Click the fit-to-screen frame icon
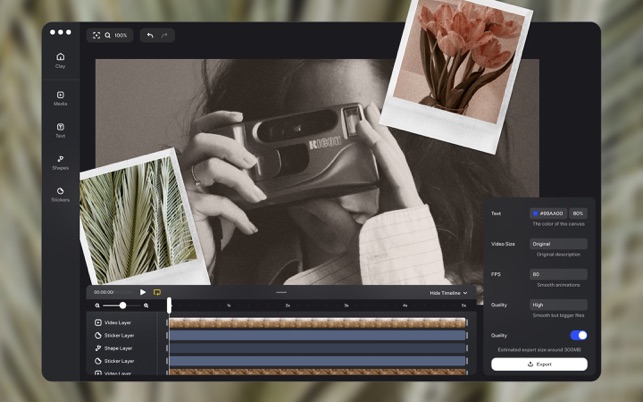The height and width of the screenshot is (402, 643). tap(96, 35)
